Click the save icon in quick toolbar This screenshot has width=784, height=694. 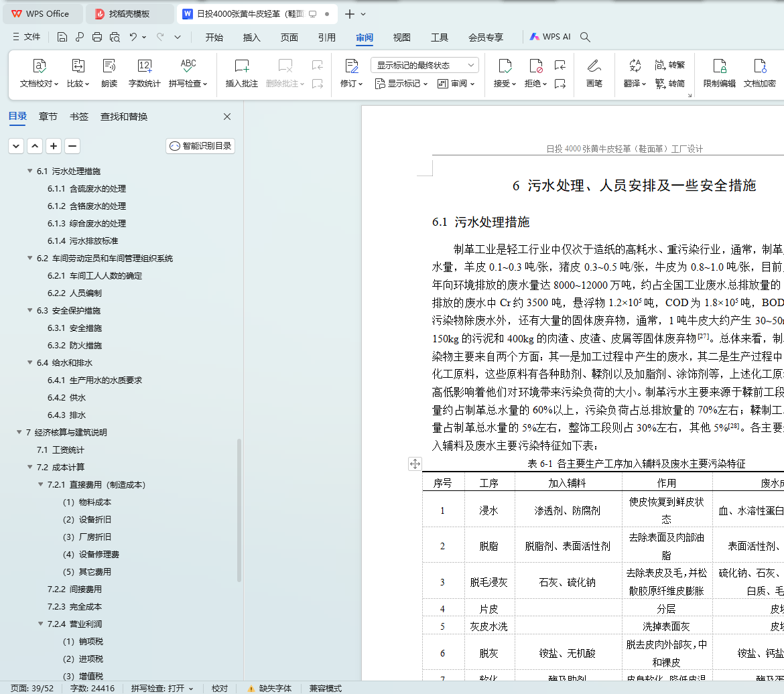click(62, 37)
